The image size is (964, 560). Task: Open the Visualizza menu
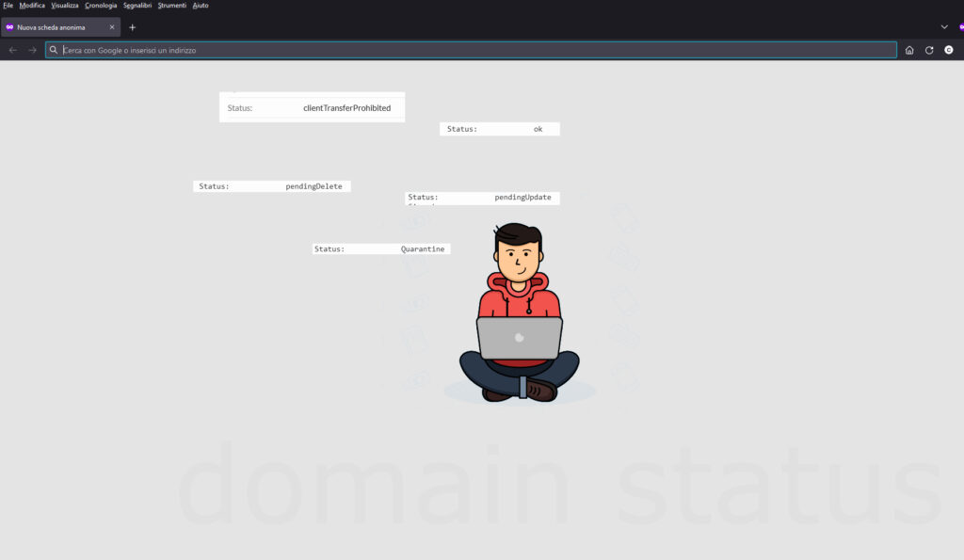(65, 6)
